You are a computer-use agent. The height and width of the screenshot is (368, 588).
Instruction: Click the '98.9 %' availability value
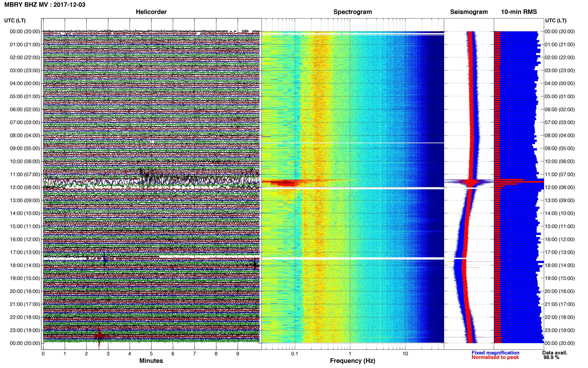click(551, 357)
